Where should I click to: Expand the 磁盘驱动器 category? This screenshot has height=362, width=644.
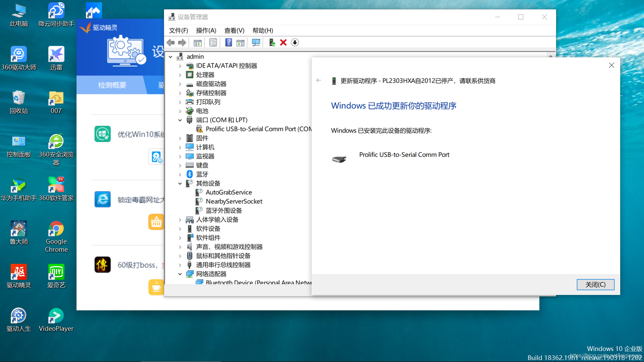tap(180, 84)
